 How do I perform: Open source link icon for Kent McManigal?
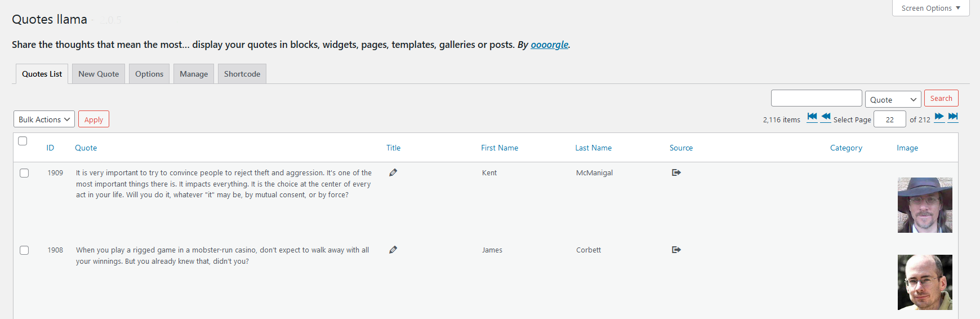pos(676,172)
